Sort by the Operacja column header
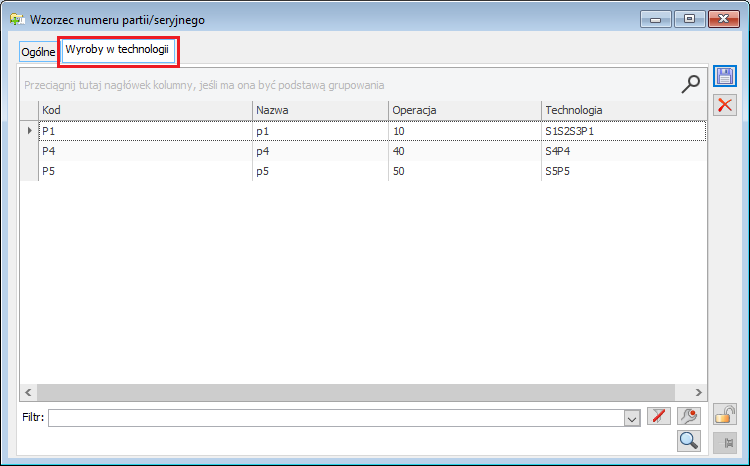Screen dimensions: 750x466 464,110
